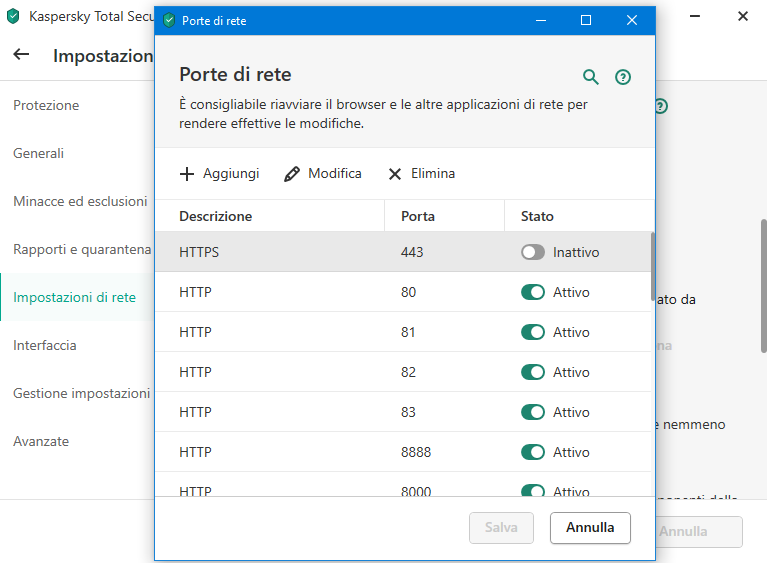767x563 pixels.
Task: Open the help question mark icon
Action: click(x=623, y=77)
